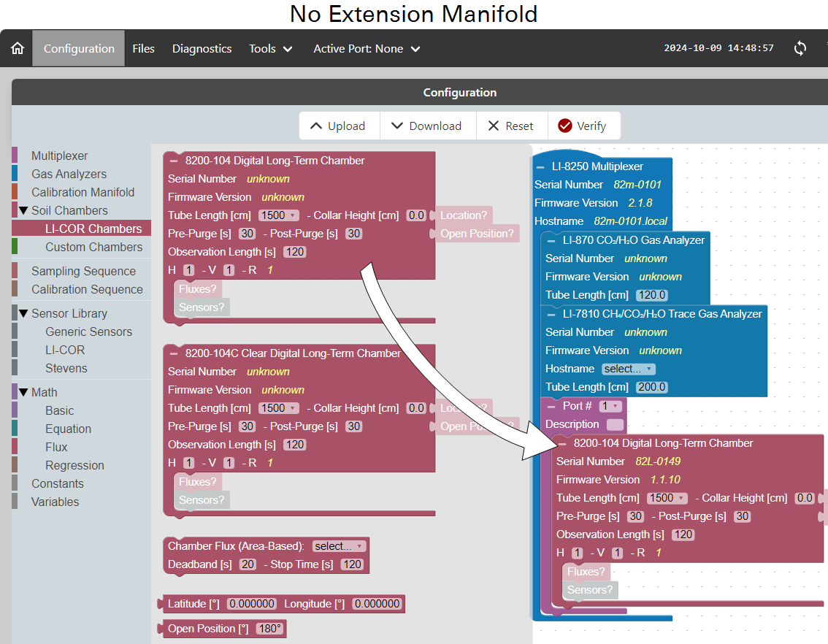Collapse the Soil Chambers category

(23, 210)
